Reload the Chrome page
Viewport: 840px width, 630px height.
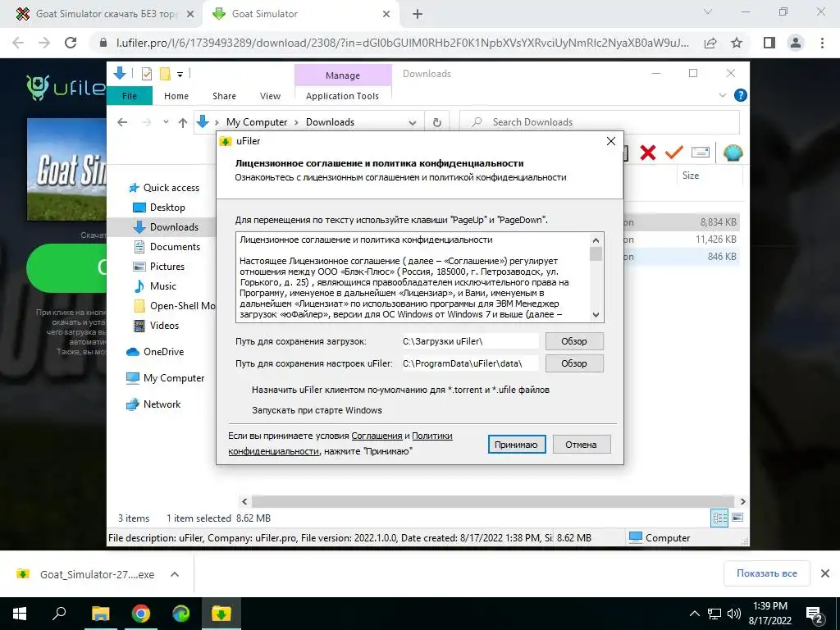pos(71,43)
